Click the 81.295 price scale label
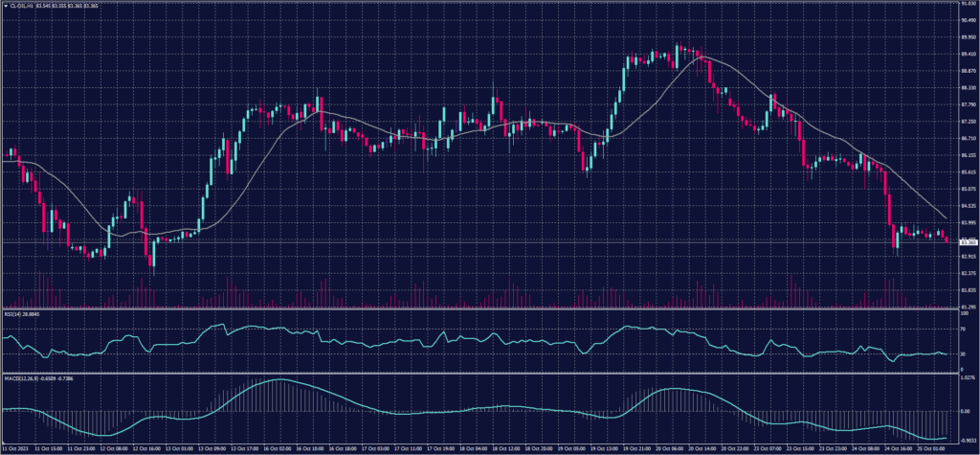The image size is (980, 455). click(969, 306)
